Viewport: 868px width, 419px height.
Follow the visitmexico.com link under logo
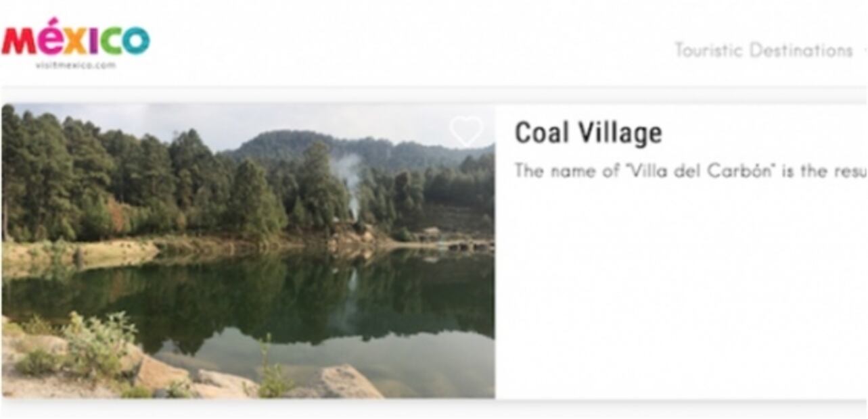(75, 65)
